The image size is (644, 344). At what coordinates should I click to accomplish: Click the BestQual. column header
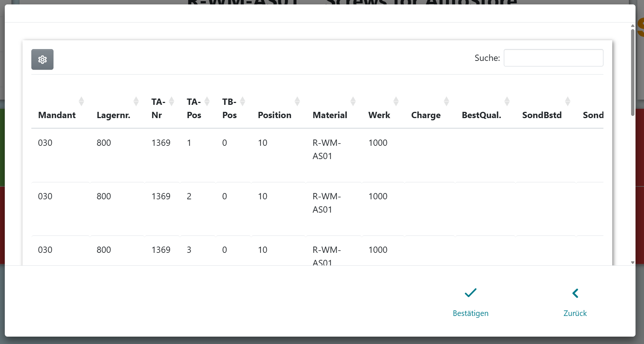[481, 115]
